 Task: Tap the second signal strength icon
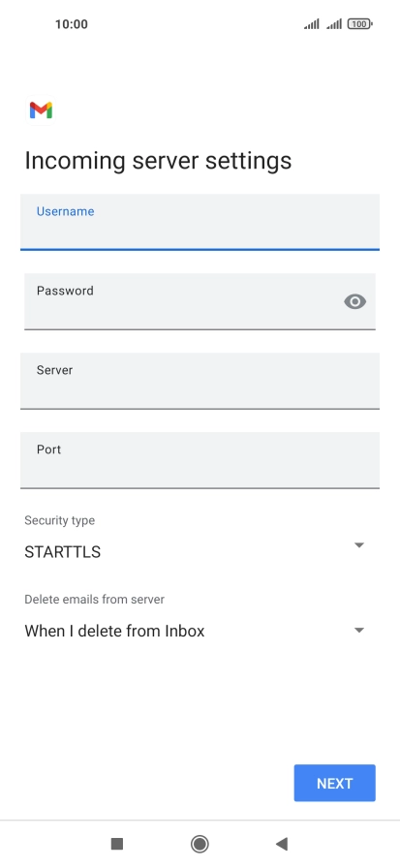[x=333, y=24]
